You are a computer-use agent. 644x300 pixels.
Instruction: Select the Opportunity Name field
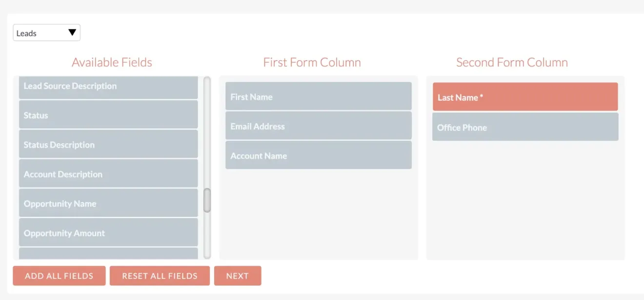108,203
